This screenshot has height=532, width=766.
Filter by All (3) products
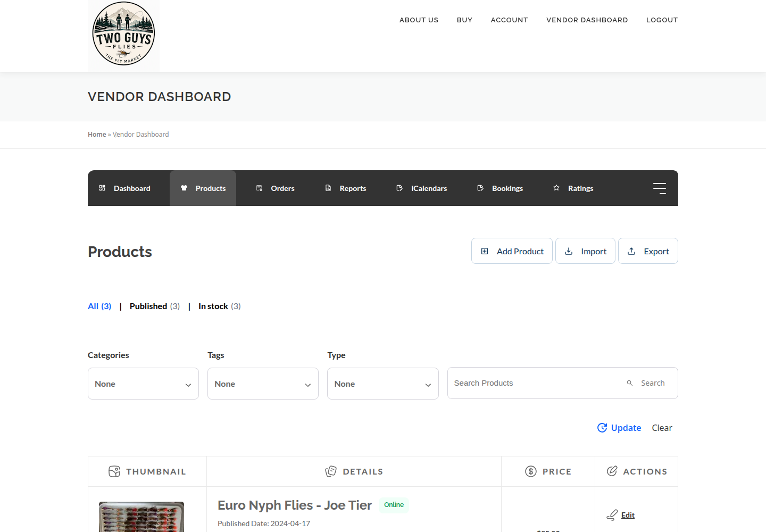pos(99,306)
